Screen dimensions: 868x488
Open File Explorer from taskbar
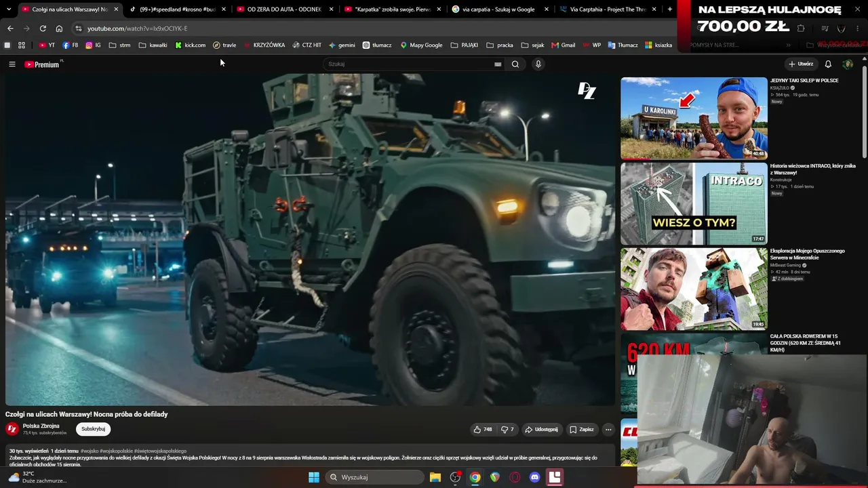tap(435, 477)
